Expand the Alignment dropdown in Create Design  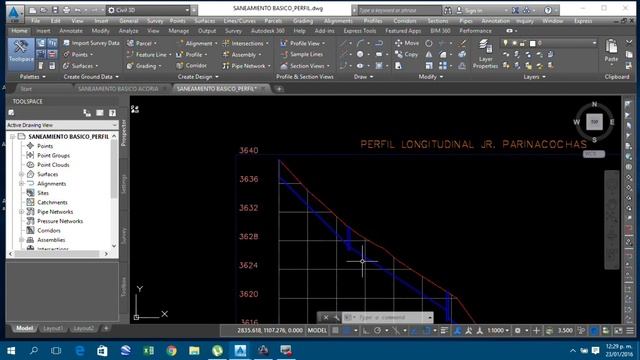216,43
